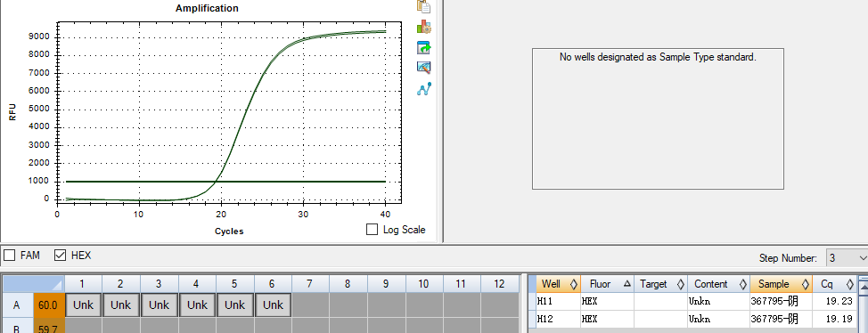Click the Content column header

718,284
